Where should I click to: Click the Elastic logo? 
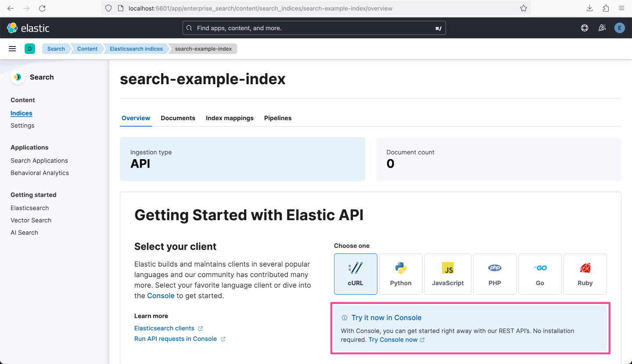[x=28, y=28]
